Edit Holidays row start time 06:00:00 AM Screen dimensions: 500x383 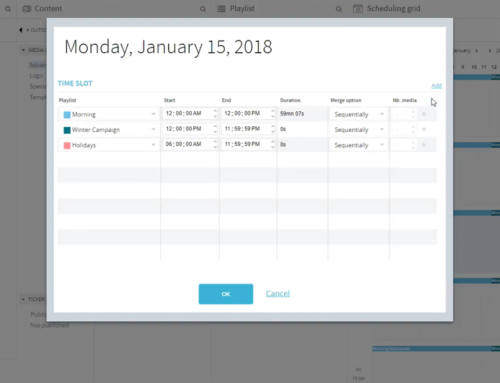(190, 144)
